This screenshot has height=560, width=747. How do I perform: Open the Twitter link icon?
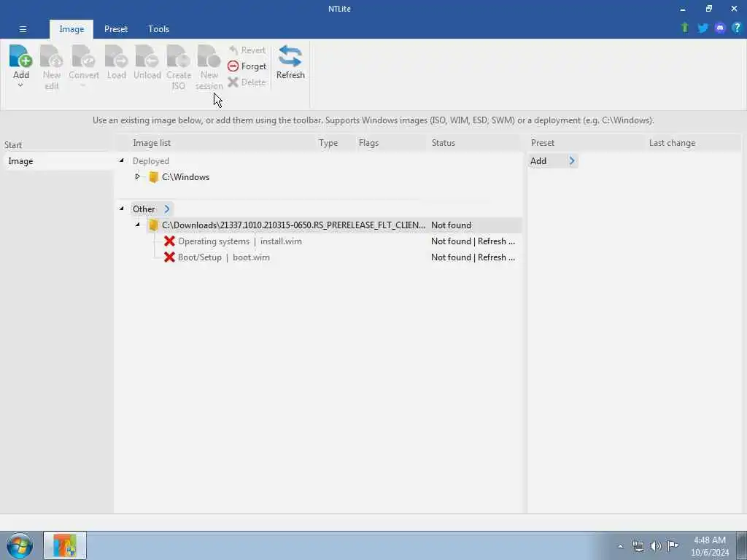pos(703,28)
